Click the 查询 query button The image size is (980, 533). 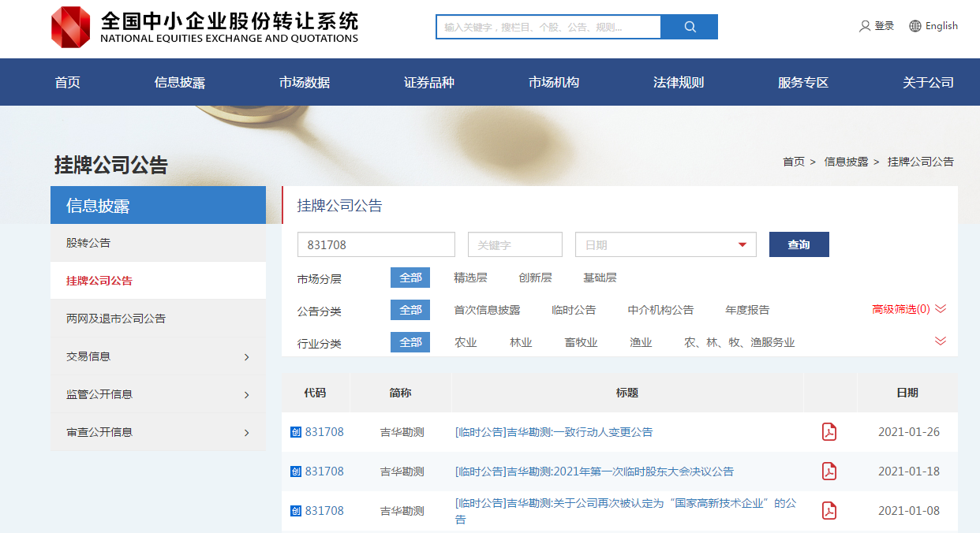799,244
